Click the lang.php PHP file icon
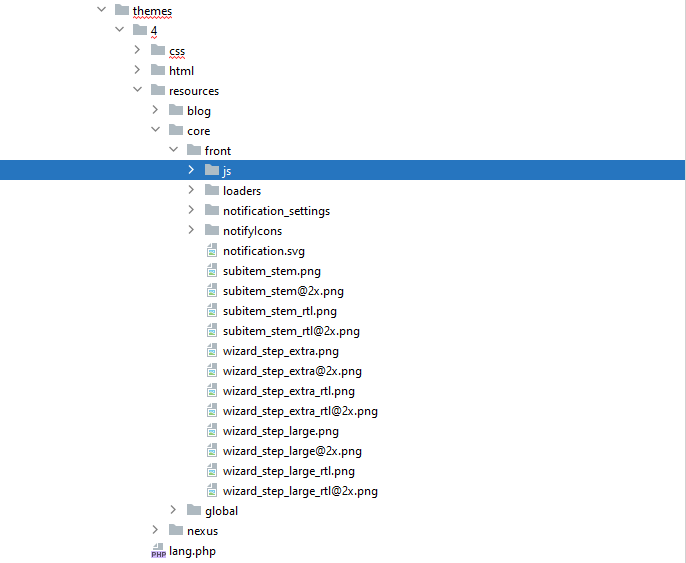Screen dimensions: 686x563 (157, 551)
